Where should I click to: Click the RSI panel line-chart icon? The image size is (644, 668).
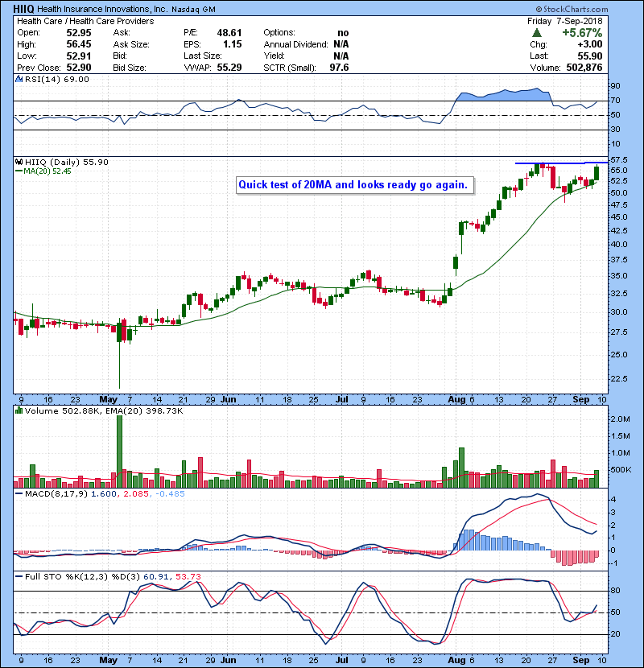(x=19, y=79)
